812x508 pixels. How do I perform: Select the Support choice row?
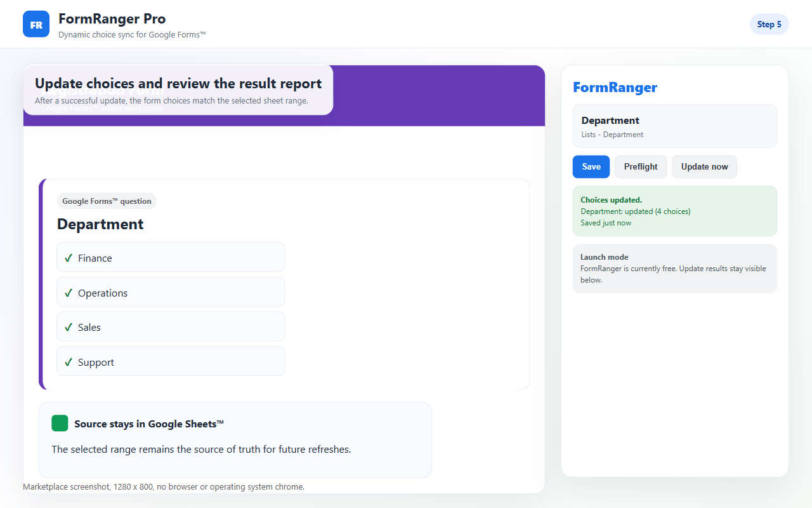pos(171,361)
